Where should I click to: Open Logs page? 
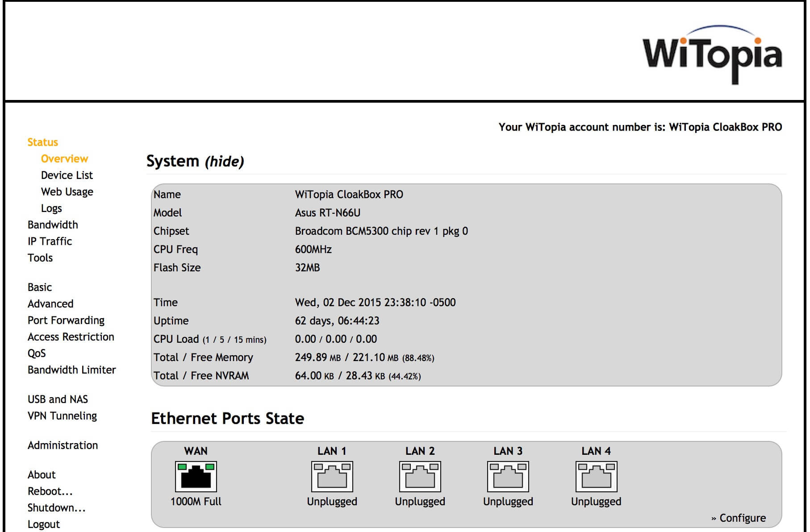click(51, 208)
